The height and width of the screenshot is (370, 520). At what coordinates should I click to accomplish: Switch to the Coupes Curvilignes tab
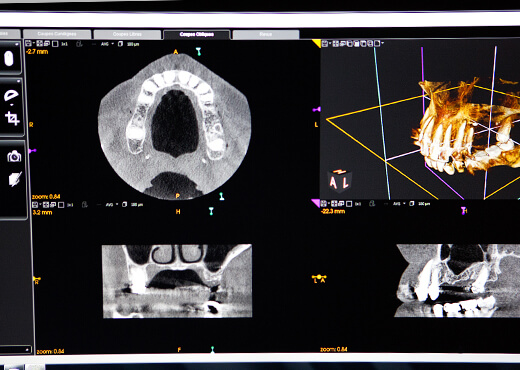(x=57, y=34)
